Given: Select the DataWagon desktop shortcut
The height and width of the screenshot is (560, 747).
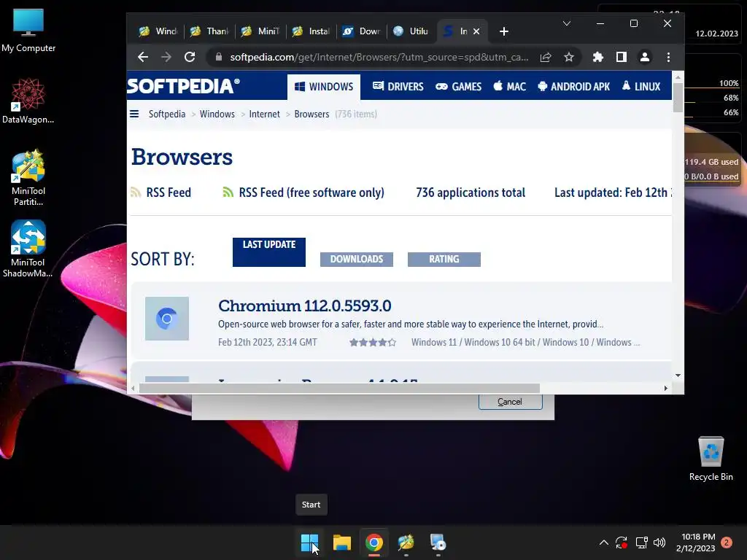Looking at the screenshot, I should (28, 101).
